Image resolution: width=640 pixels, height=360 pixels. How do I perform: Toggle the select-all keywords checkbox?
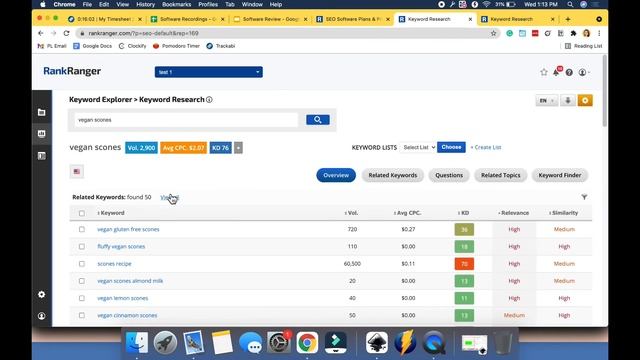coord(82,213)
